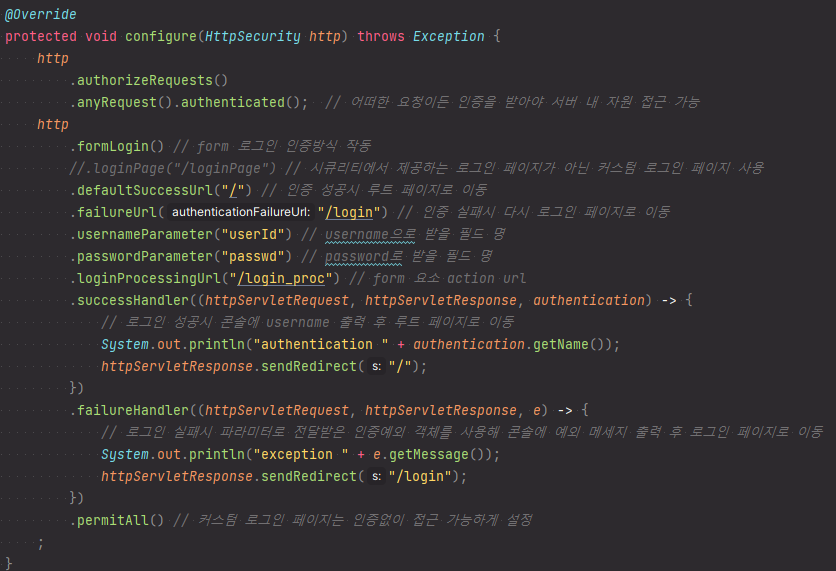This screenshot has width=836, height=571.
Task: Click the authentication.getName() call
Action: coord(509,344)
